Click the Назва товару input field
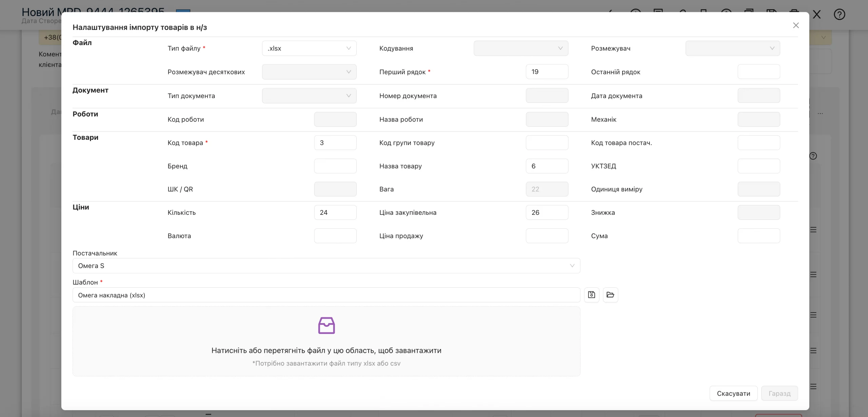The width and height of the screenshot is (868, 417). click(x=547, y=166)
